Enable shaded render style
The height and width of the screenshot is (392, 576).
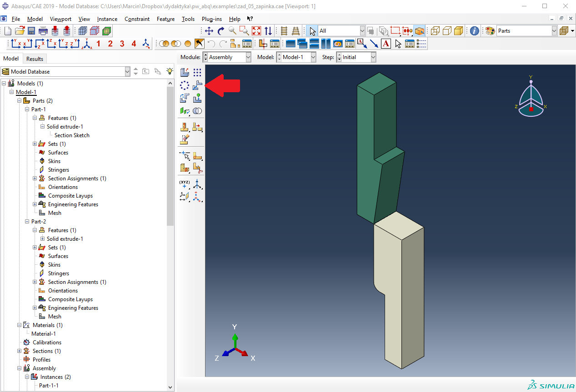click(x=459, y=31)
